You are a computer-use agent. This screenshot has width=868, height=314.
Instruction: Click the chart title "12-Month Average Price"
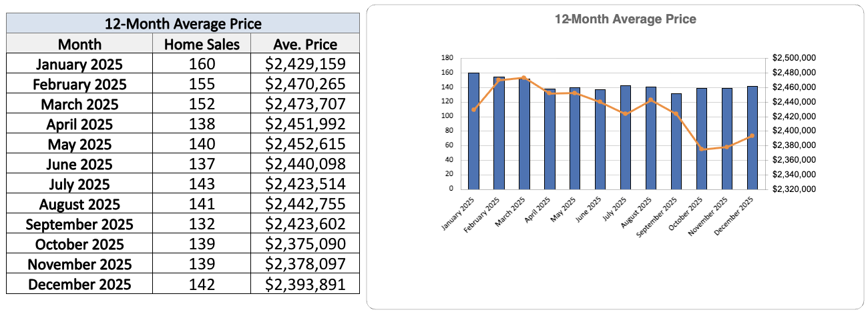click(625, 19)
